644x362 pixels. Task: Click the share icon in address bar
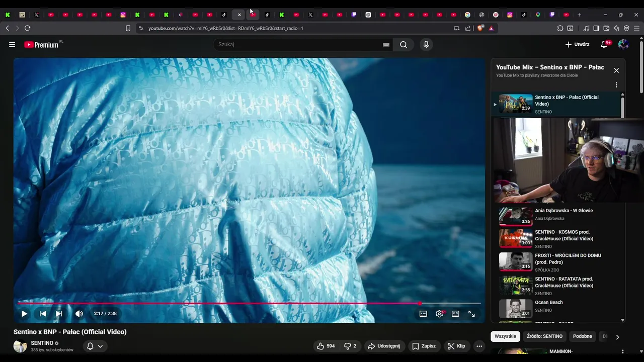point(468,28)
